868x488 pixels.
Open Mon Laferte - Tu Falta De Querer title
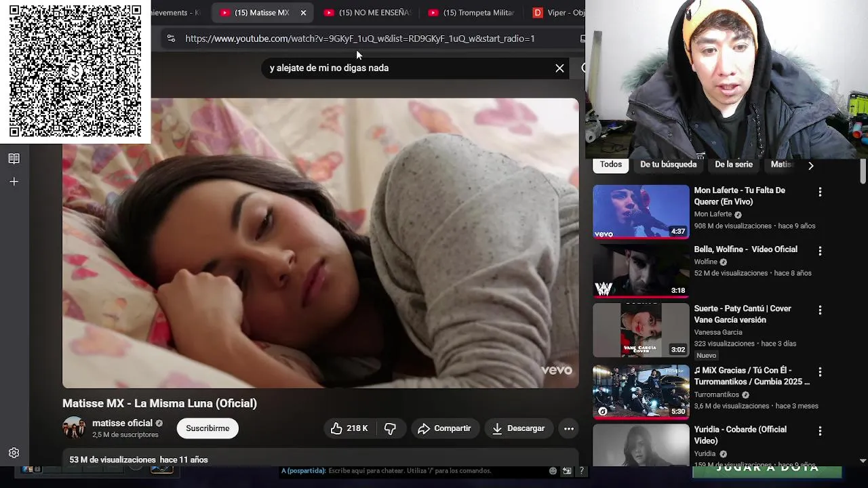[x=739, y=196]
